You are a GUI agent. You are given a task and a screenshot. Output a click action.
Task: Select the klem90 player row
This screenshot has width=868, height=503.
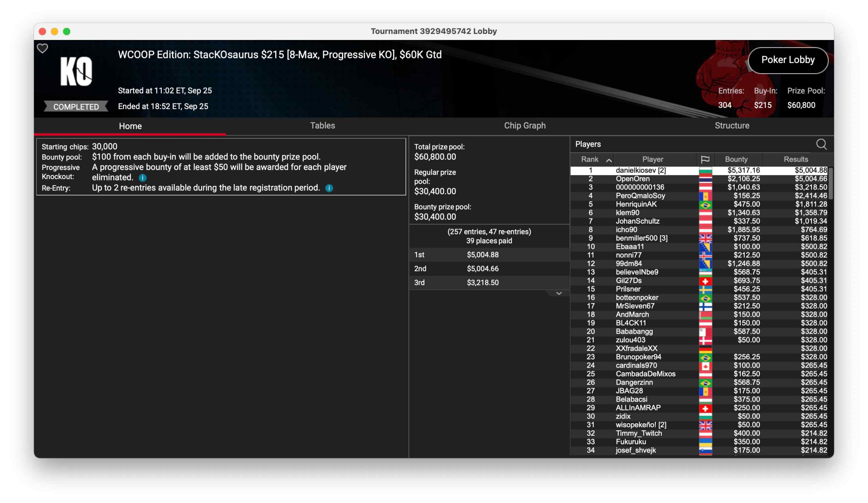(627, 213)
